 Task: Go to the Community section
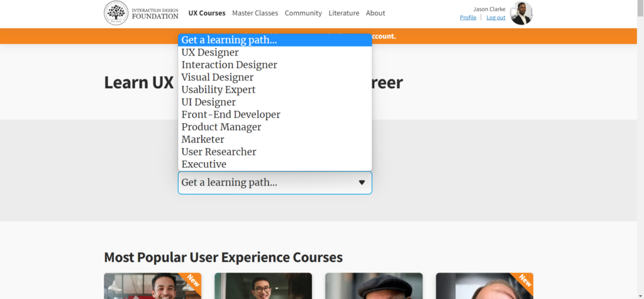[303, 13]
